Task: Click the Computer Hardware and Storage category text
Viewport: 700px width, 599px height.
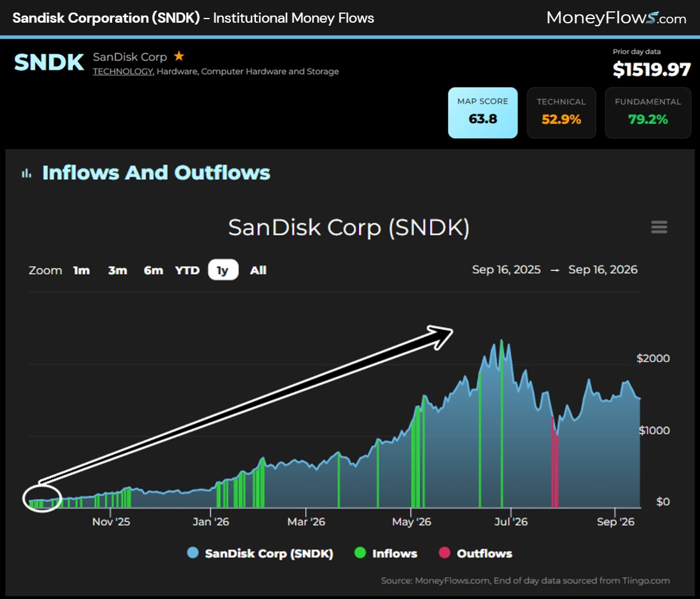Action: tap(270, 72)
